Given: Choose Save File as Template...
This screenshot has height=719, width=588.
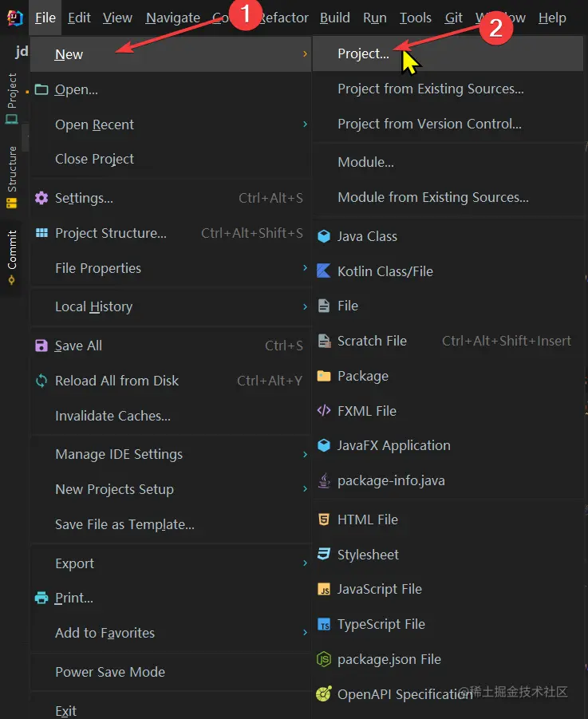Looking at the screenshot, I should (171, 524).
